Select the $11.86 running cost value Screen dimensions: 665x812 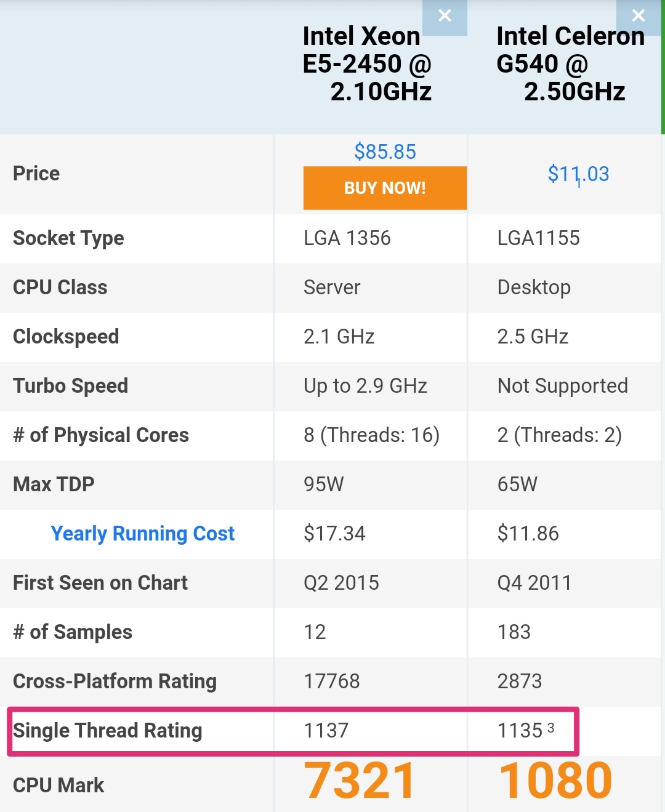click(528, 533)
